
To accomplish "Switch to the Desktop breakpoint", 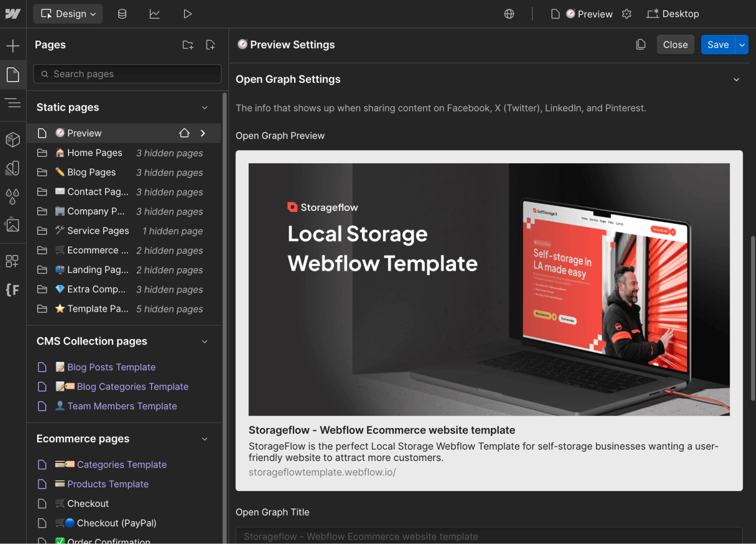I will 672,13.
